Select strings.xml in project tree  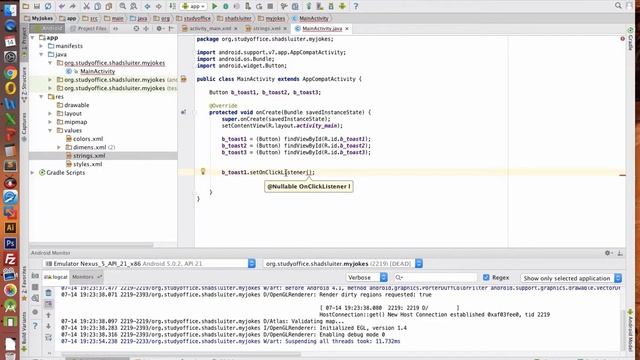click(x=89, y=156)
